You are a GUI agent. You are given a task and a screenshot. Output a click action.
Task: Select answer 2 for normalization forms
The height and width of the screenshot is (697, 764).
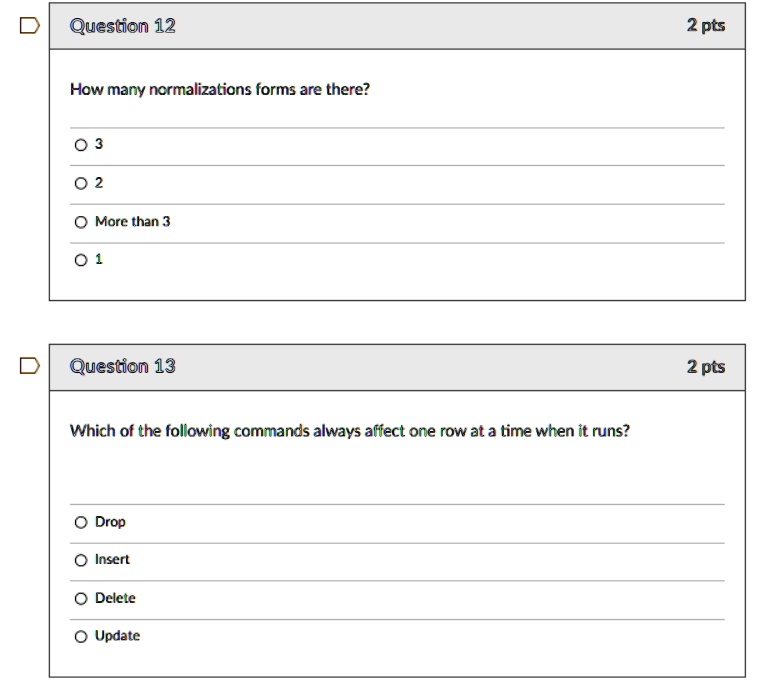pyautogui.click(x=81, y=183)
